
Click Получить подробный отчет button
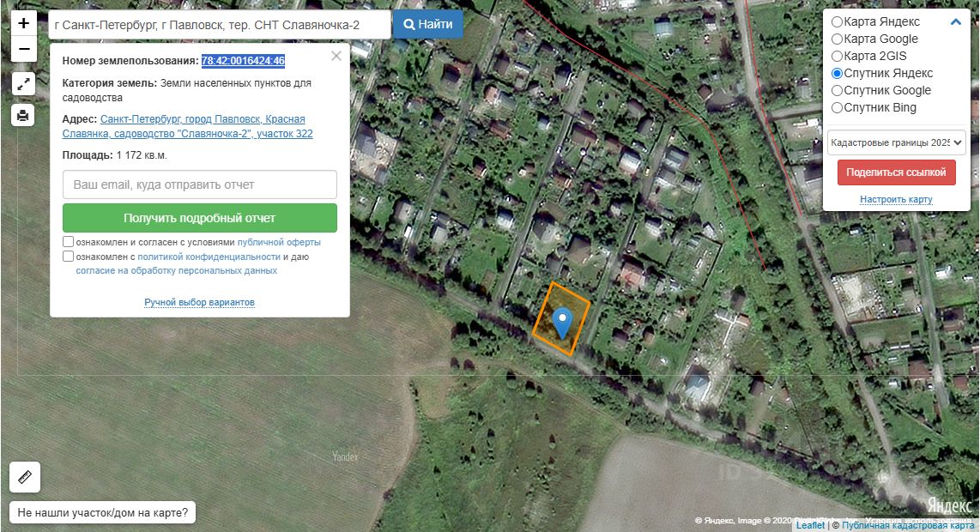(200, 218)
